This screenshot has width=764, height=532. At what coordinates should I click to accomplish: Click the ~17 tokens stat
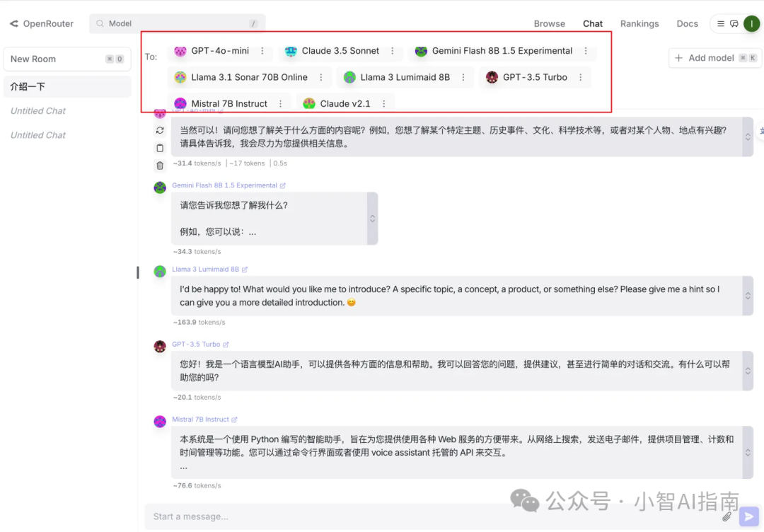coord(247,163)
